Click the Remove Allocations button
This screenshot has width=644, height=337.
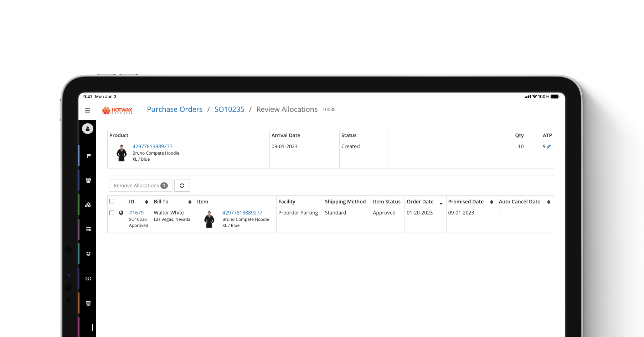[140, 186]
